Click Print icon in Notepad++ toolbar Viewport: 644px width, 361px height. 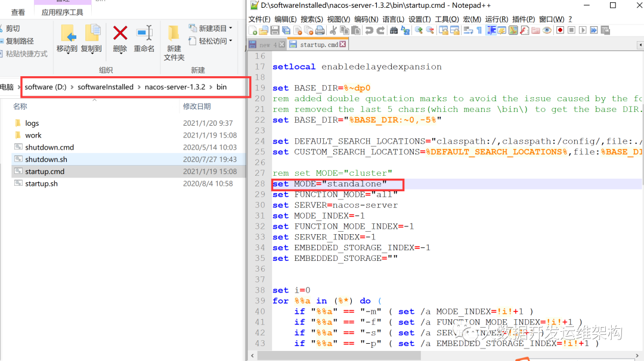(x=320, y=30)
